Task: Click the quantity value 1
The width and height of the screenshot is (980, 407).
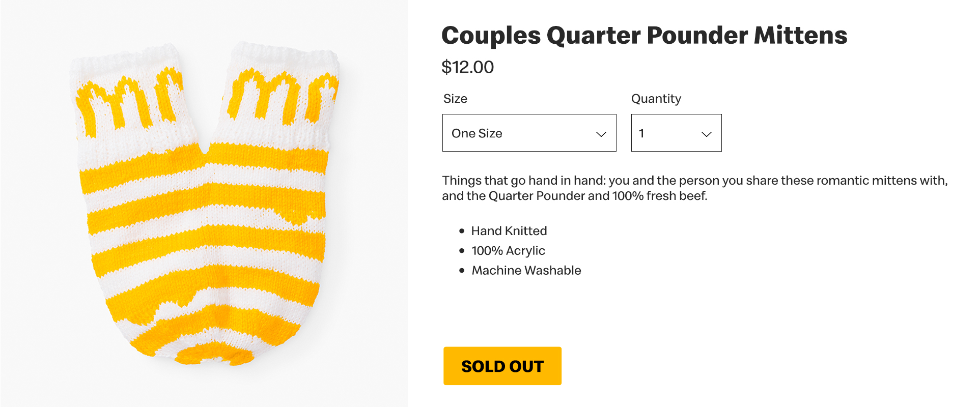Action: pyautogui.click(x=641, y=133)
